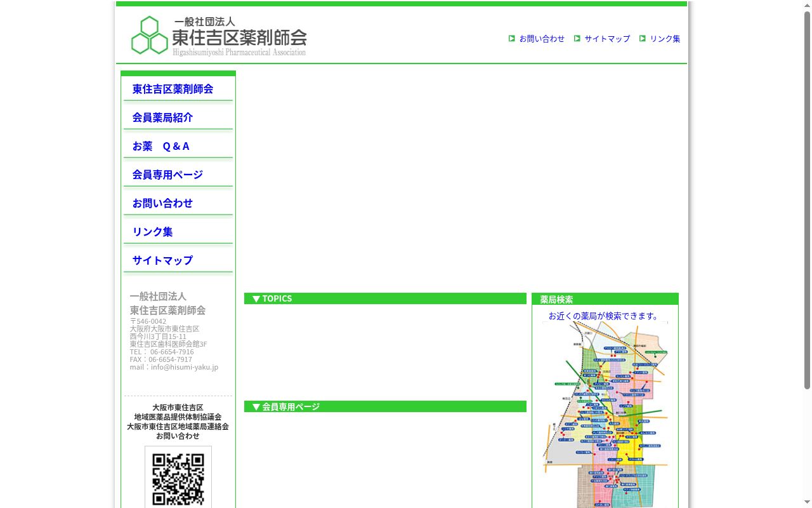812x508 pixels.
Task: Click the hexagon logo of 東住吉区薬剤師会
Action: pyautogui.click(x=150, y=36)
